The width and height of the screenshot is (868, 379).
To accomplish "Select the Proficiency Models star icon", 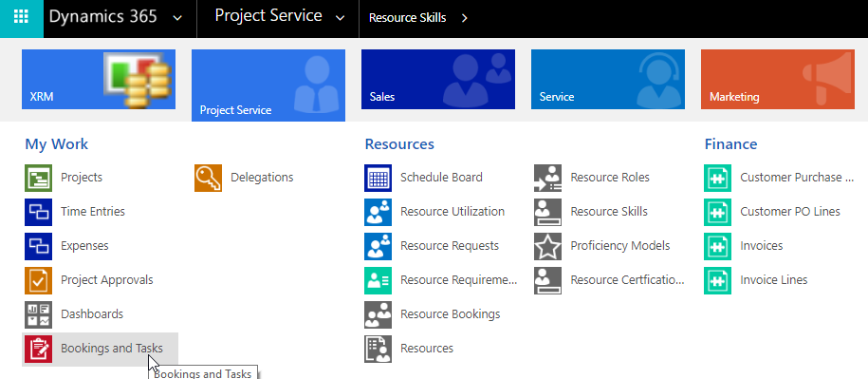I will (x=548, y=246).
